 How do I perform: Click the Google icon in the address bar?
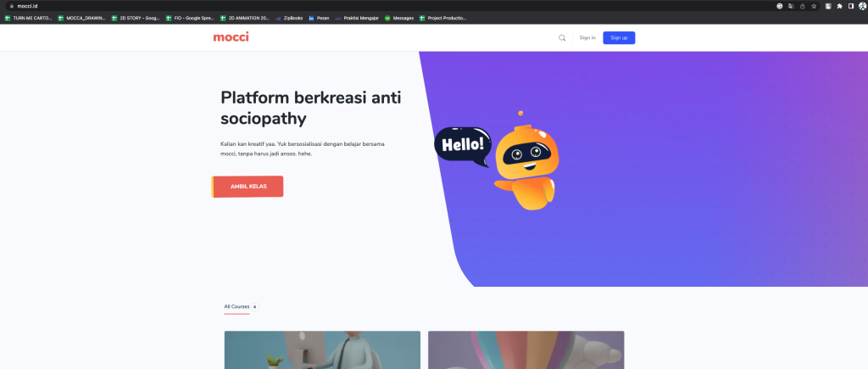pos(780,6)
